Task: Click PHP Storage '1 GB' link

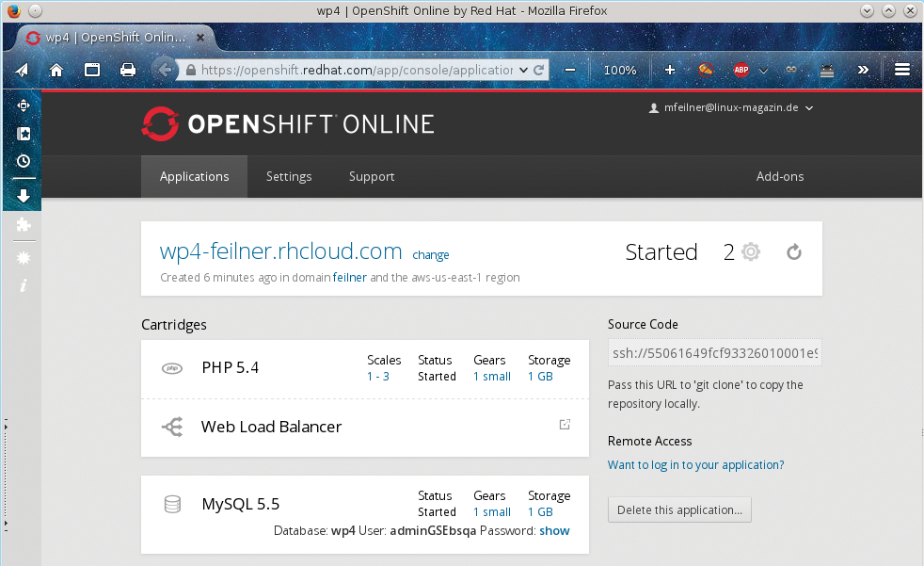Action: (540, 376)
